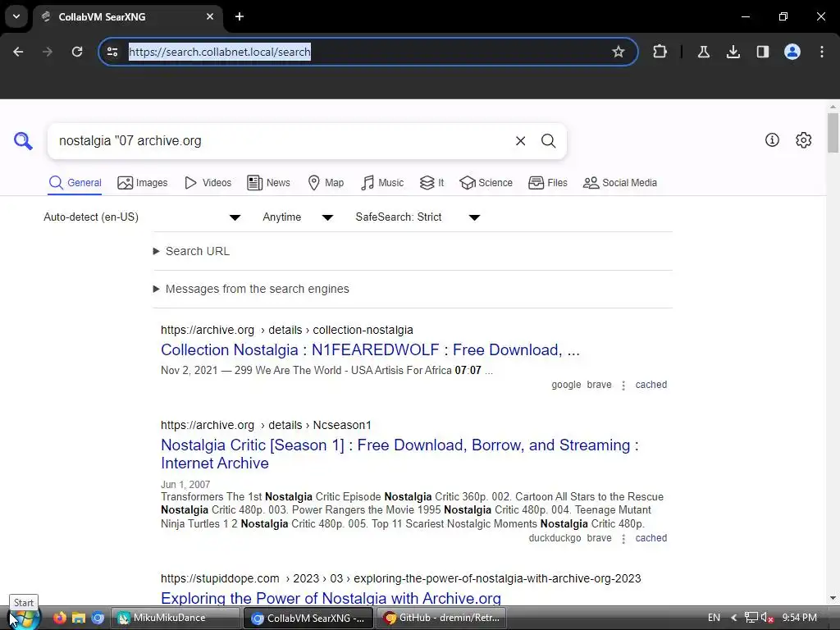
Task: Launch Firefox from the taskbar
Action: 60,618
